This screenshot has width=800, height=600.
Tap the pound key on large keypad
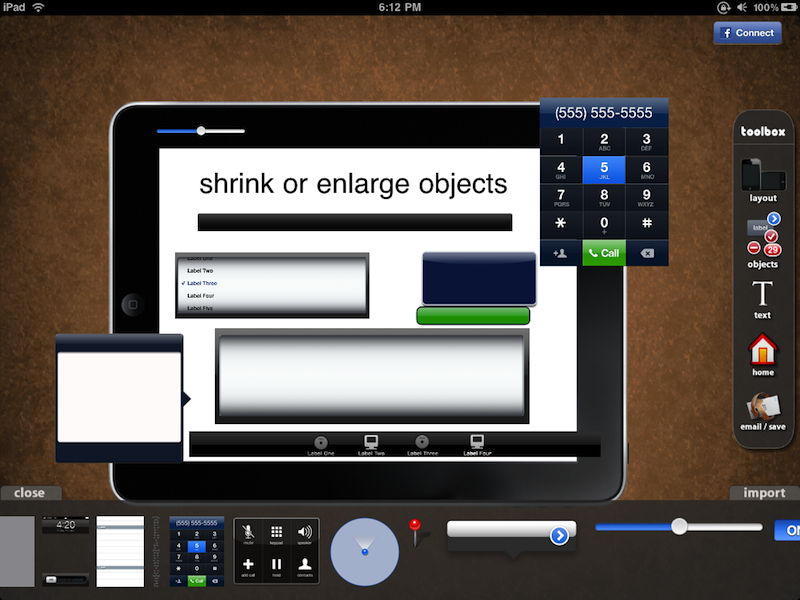point(646,224)
